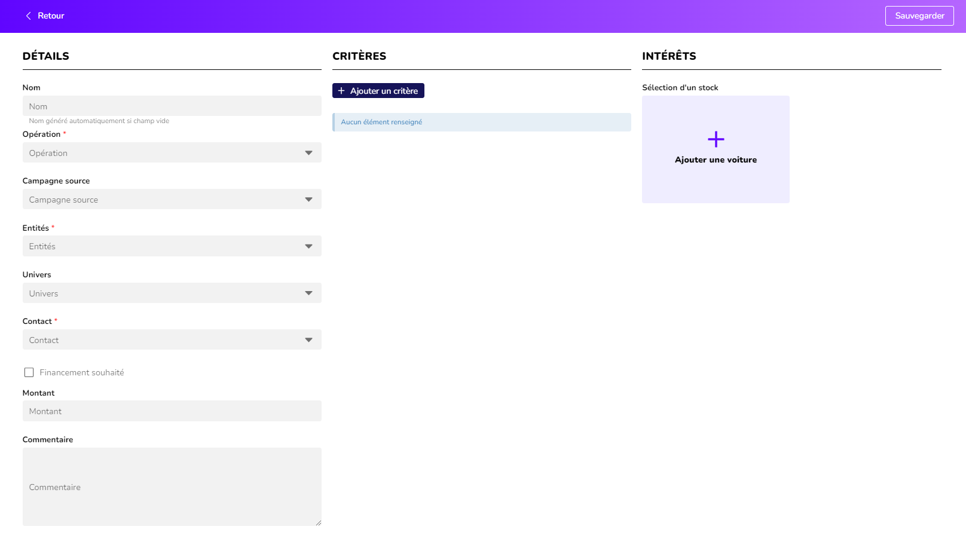Click the Ajouter une voiture label

coord(716,160)
